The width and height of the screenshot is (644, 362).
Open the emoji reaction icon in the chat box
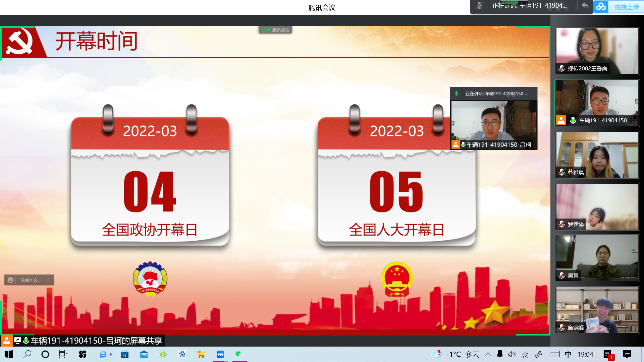[x=10, y=280]
